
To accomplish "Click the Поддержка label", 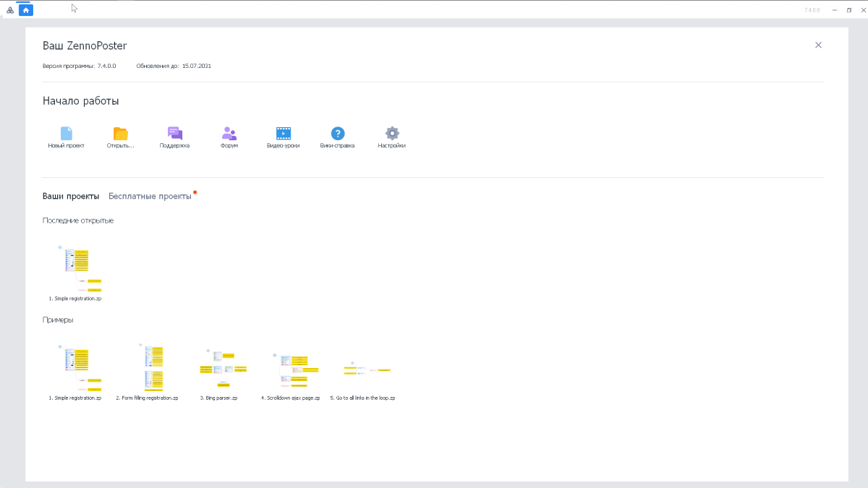I will click(175, 145).
